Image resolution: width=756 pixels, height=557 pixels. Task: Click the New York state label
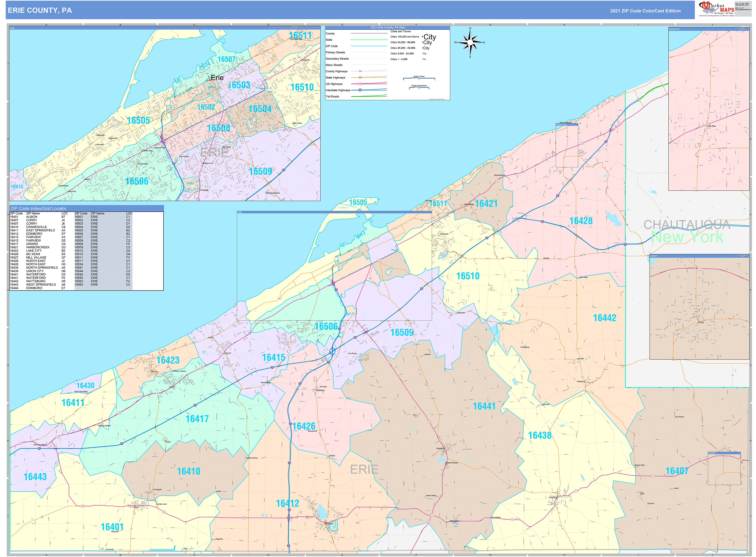pos(687,237)
